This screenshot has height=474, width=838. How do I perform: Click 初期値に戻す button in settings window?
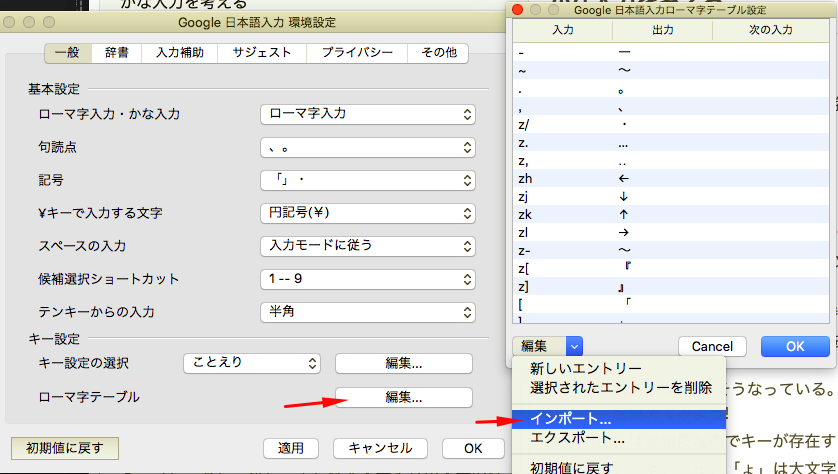coord(65,448)
